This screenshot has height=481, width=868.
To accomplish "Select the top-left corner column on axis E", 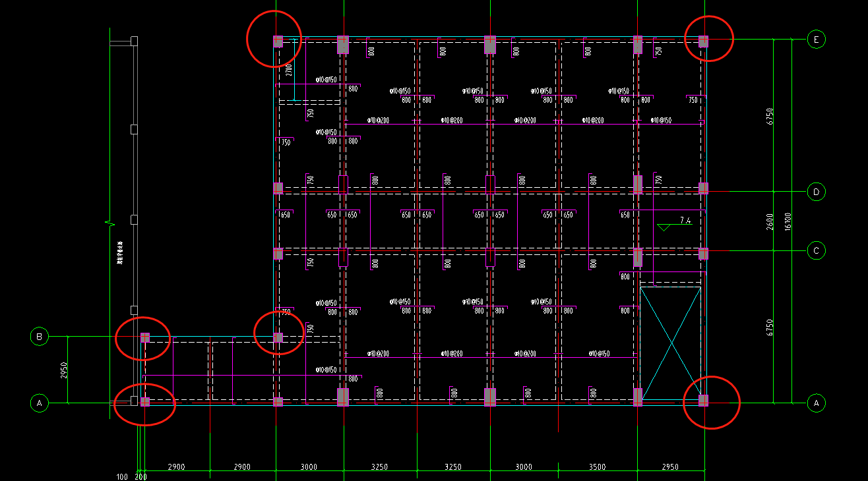I will point(278,42).
